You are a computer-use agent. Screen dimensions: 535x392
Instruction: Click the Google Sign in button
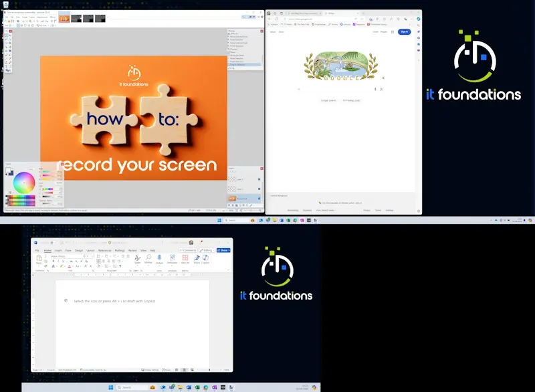click(x=404, y=31)
